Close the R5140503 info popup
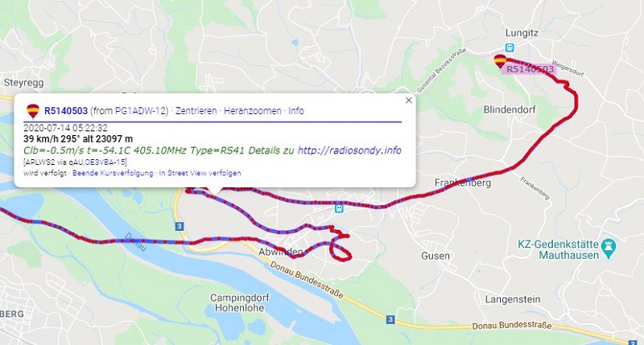Viewport: 644px width, 345px height. 409,101
